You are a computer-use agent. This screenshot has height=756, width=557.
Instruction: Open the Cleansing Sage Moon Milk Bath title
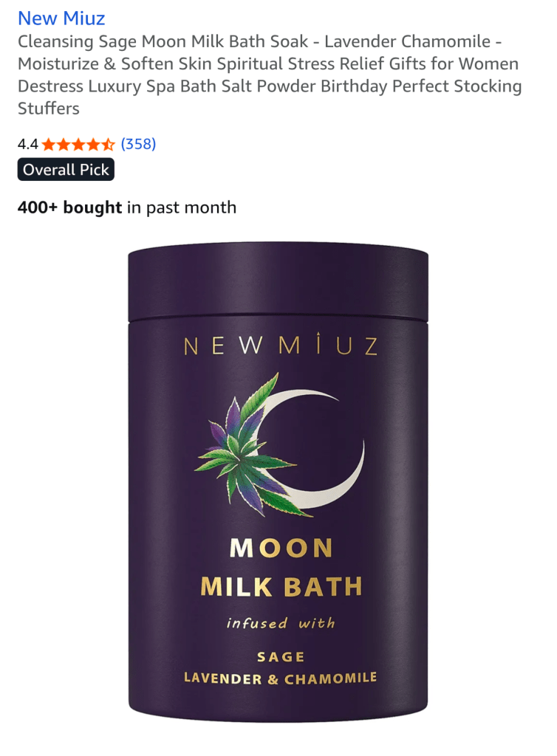coord(270,75)
